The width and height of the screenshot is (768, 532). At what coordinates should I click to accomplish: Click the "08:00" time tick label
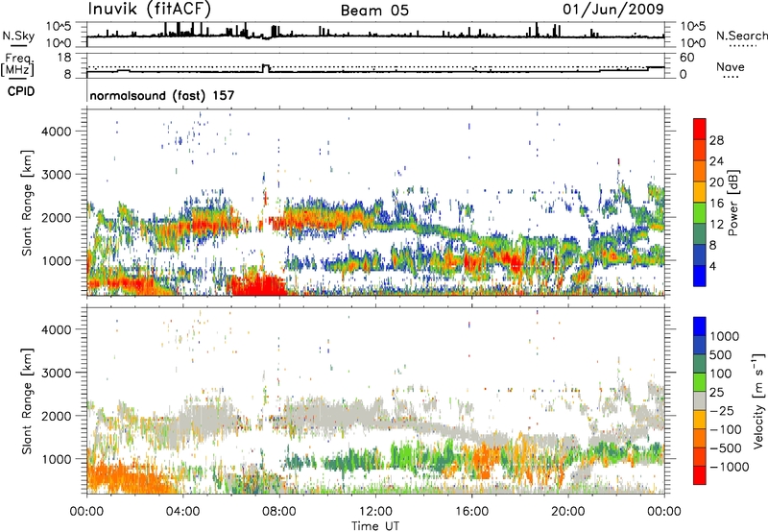pos(279,512)
